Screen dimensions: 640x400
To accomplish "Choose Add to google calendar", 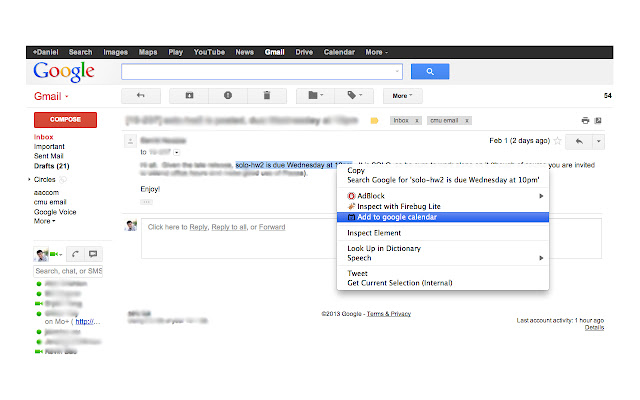I will [x=443, y=217].
